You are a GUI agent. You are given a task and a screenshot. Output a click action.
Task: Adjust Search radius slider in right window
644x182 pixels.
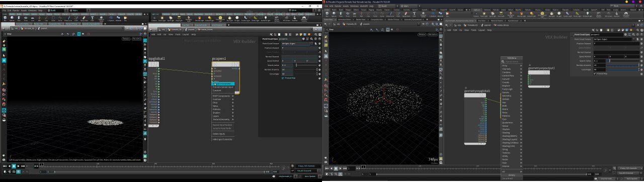(622, 61)
